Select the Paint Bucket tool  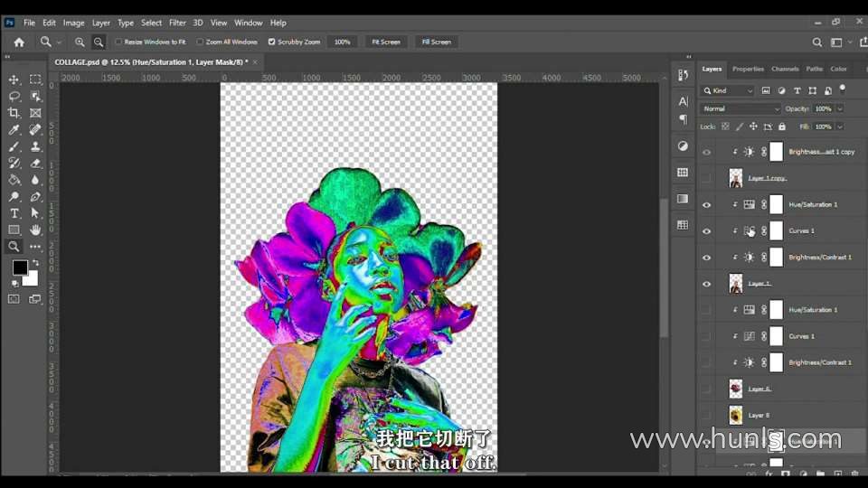coord(14,180)
